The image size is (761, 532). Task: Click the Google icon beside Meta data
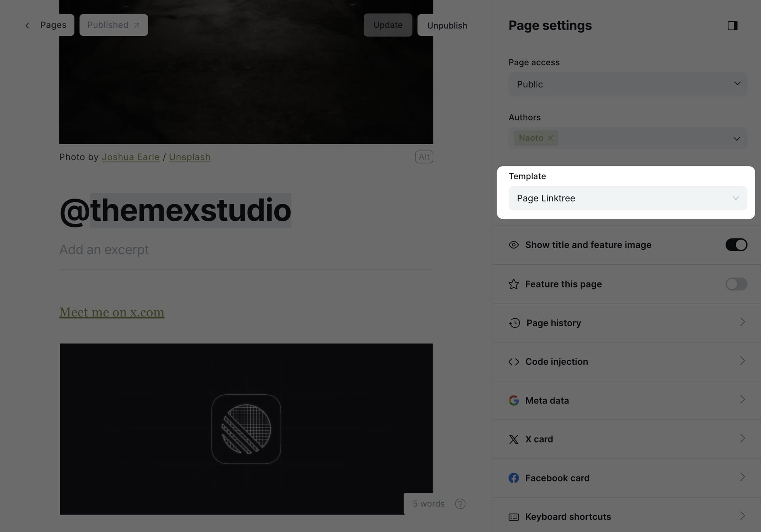click(x=514, y=400)
